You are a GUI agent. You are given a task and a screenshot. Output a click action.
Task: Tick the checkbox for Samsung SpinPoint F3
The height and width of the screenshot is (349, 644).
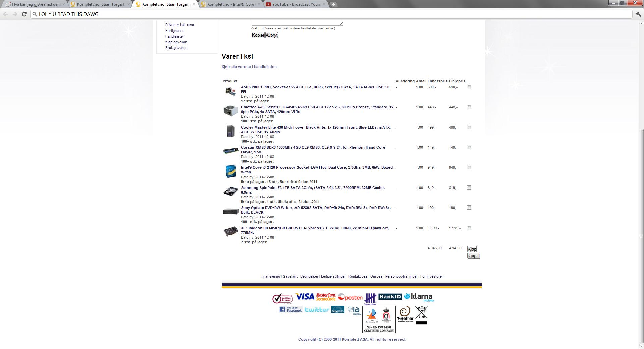(x=469, y=188)
